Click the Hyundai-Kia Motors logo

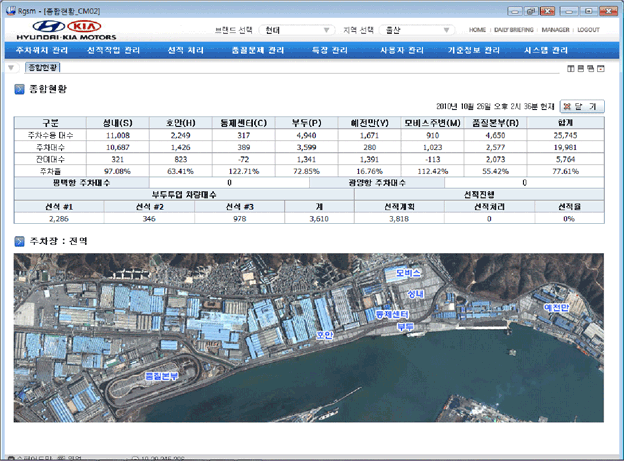(66, 29)
